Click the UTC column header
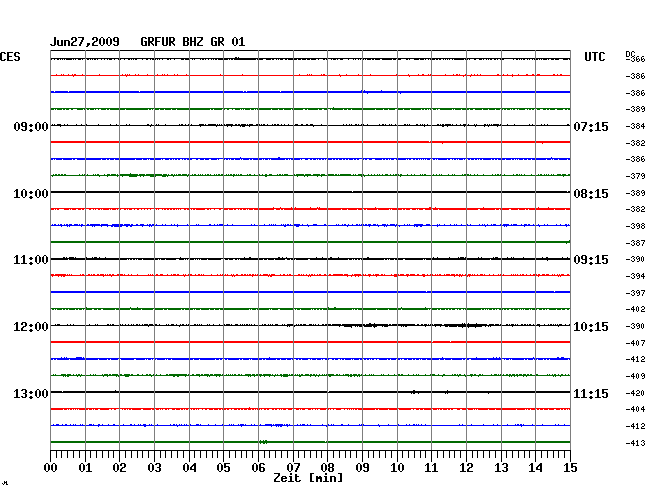The height and width of the screenshot is (494, 650). pos(594,57)
